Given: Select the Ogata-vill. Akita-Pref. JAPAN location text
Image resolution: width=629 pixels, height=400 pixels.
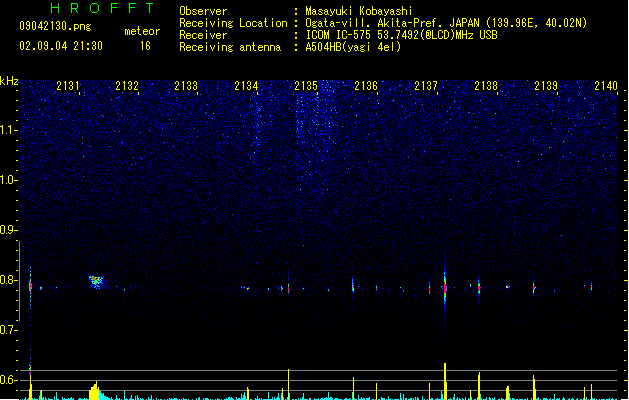Looking at the screenshot, I should (x=446, y=23).
